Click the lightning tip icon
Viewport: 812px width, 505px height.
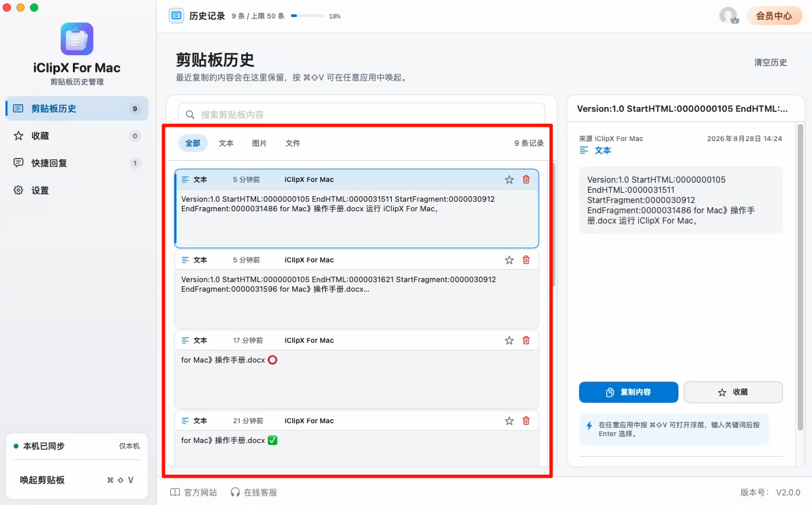[589, 426]
